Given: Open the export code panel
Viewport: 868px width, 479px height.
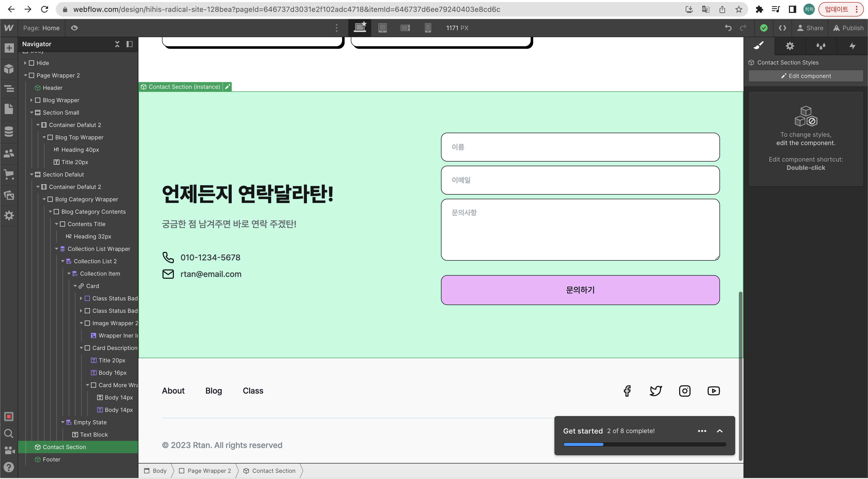Looking at the screenshot, I should (x=782, y=28).
